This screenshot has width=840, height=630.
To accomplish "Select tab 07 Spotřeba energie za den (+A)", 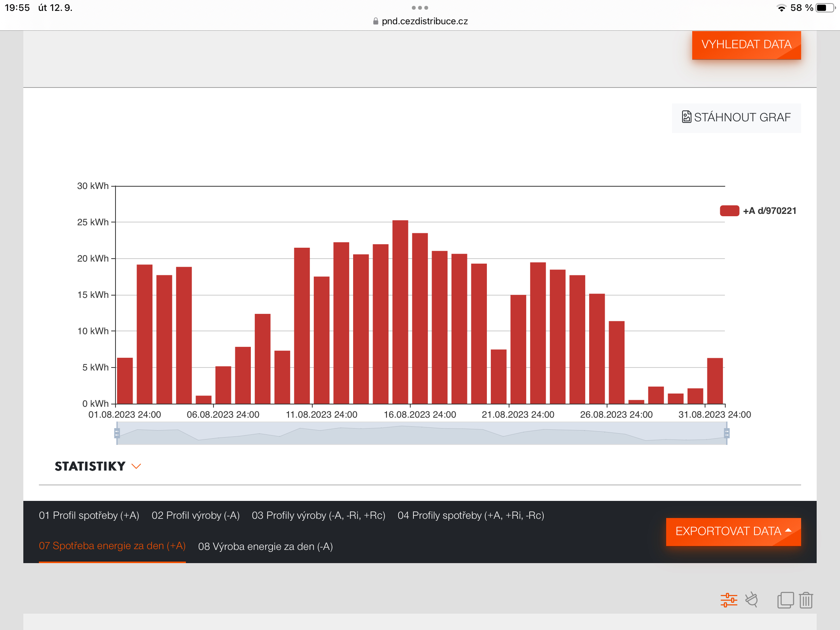I will coord(112,546).
